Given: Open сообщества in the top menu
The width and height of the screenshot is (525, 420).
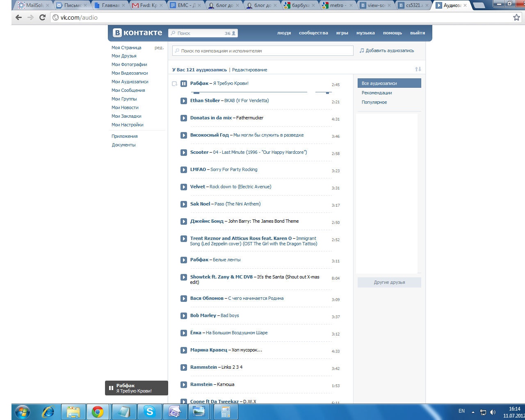Looking at the screenshot, I should click(313, 33).
